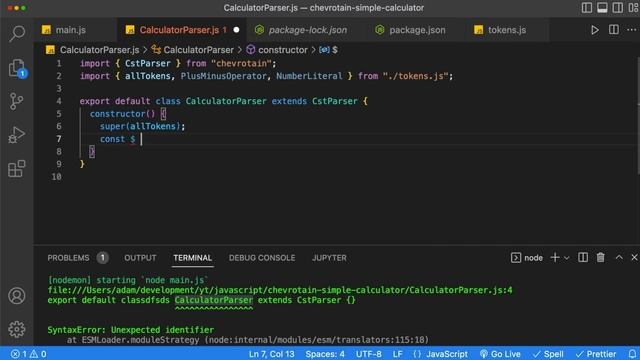Click the PROBLEMS count badge
Screen dimensions: 640x360
tap(102, 258)
